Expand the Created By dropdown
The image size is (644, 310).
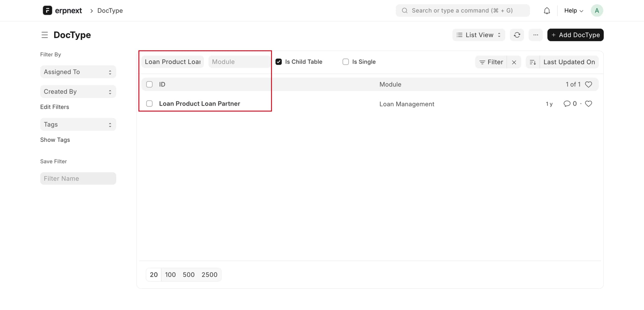pos(78,92)
